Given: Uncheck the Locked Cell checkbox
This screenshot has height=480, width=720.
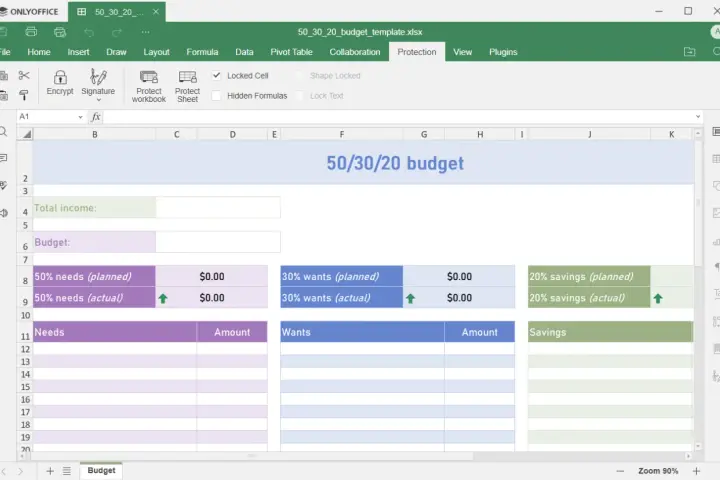Looking at the screenshot, I should coord(216,75).
